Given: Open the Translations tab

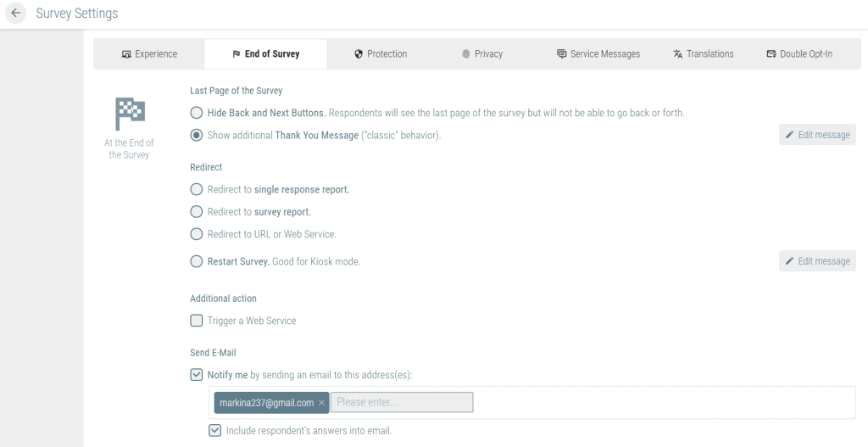Looking at the screenshot, I should click(x=703, y=53).
